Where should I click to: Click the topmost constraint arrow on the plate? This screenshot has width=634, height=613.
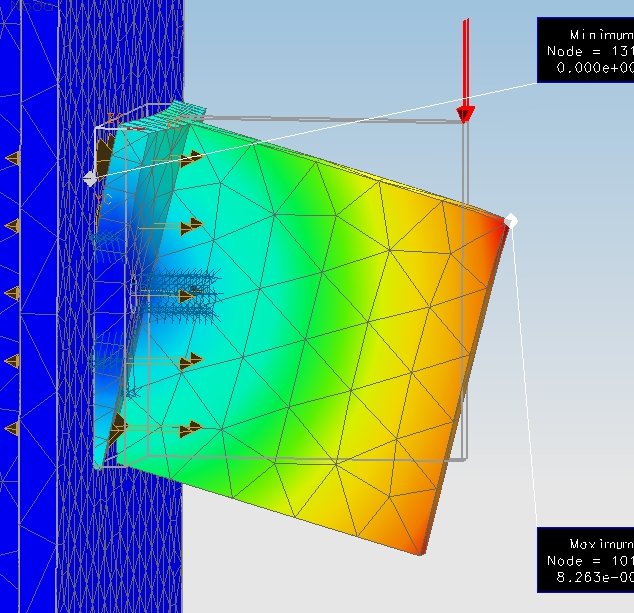191,158
